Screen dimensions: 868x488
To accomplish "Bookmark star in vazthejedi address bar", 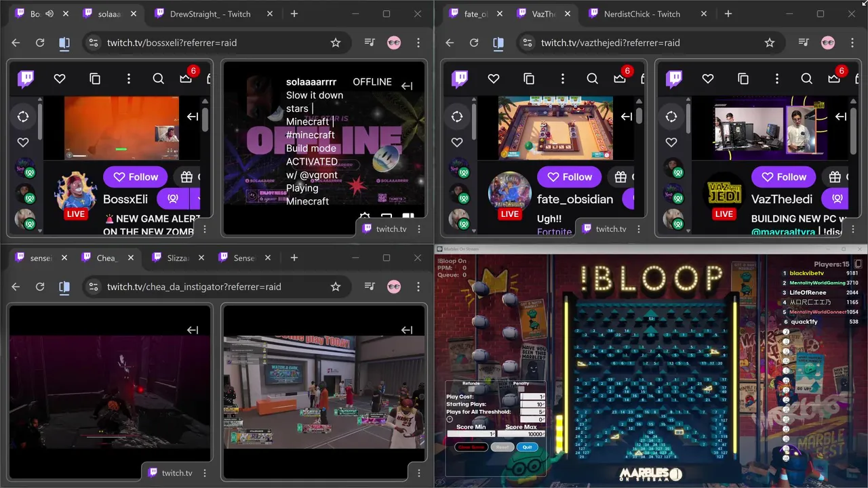I will click(x=770, y=43).
